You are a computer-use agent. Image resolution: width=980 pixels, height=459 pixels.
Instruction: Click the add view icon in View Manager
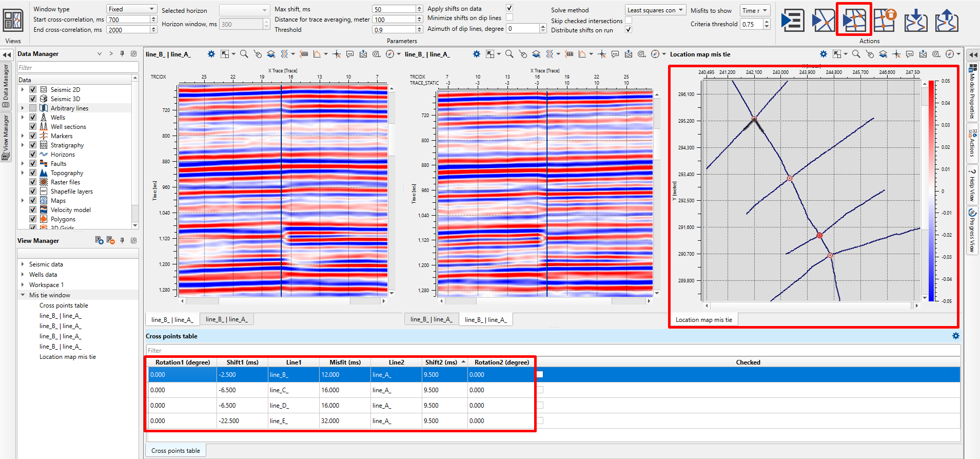coord(100,240)
